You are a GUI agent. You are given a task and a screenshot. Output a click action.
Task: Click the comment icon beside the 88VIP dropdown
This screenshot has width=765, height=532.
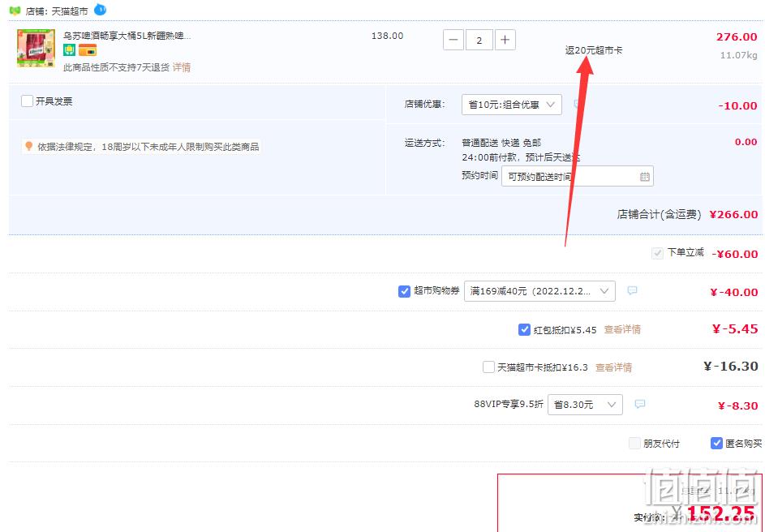639,404
